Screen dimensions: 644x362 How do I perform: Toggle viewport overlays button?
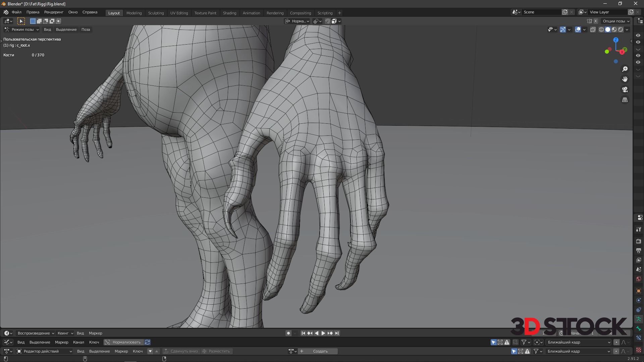578,29
